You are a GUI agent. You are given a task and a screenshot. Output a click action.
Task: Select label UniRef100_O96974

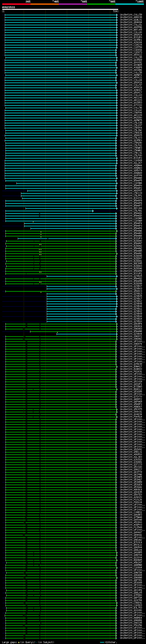tap(131, 344)
